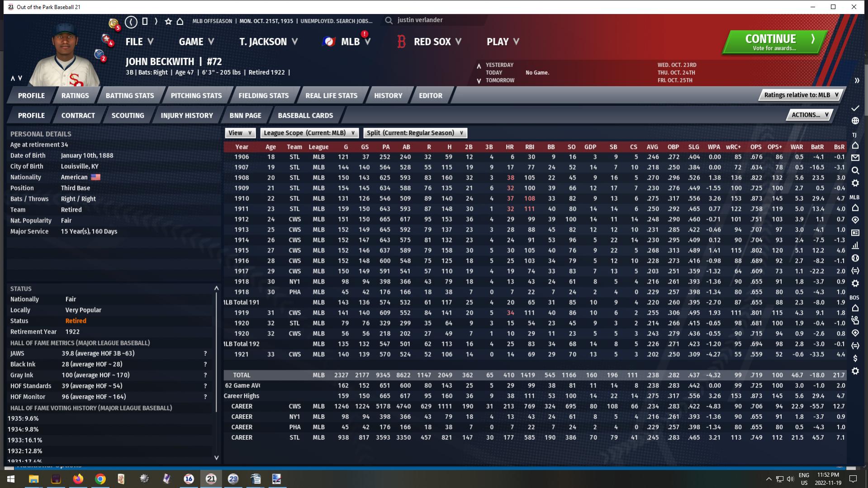Open the GAME menu
The width and height of the screenshot is (868, 488).
(196, 42)
